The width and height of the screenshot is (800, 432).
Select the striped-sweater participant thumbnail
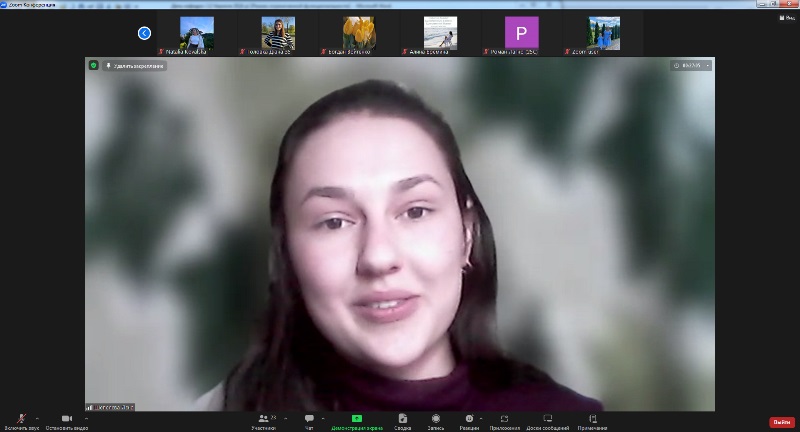click(278, 33)
